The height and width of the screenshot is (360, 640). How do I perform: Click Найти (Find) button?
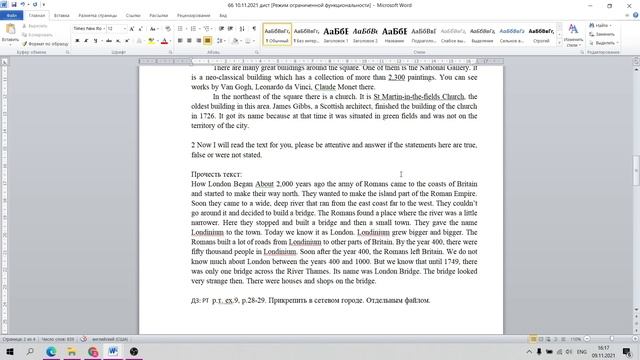[601, 25]
